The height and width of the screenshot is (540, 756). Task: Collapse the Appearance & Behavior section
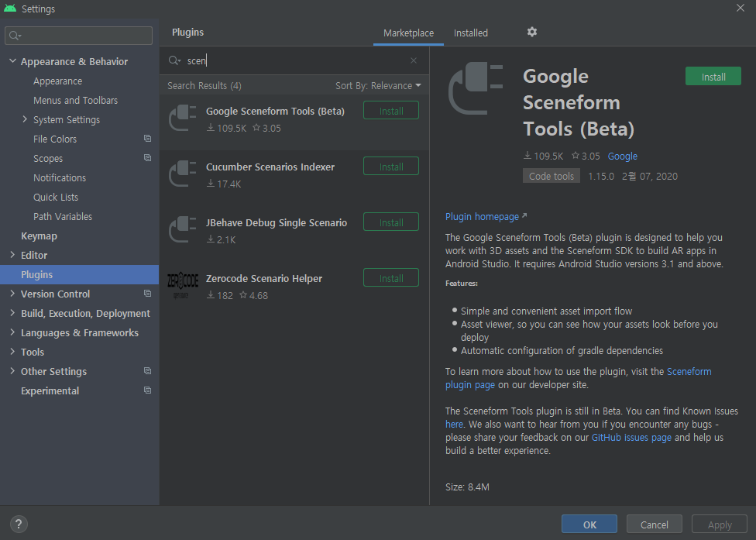pos(12,61)
